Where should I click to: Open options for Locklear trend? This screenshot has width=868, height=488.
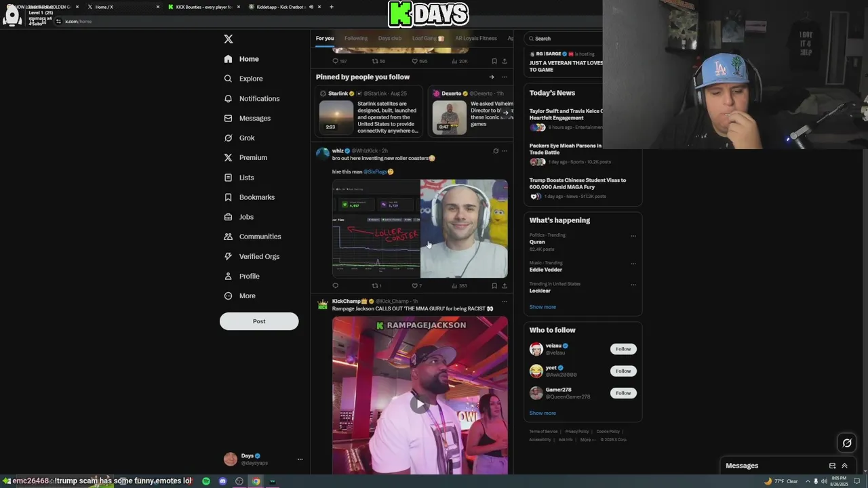[633, 285]
